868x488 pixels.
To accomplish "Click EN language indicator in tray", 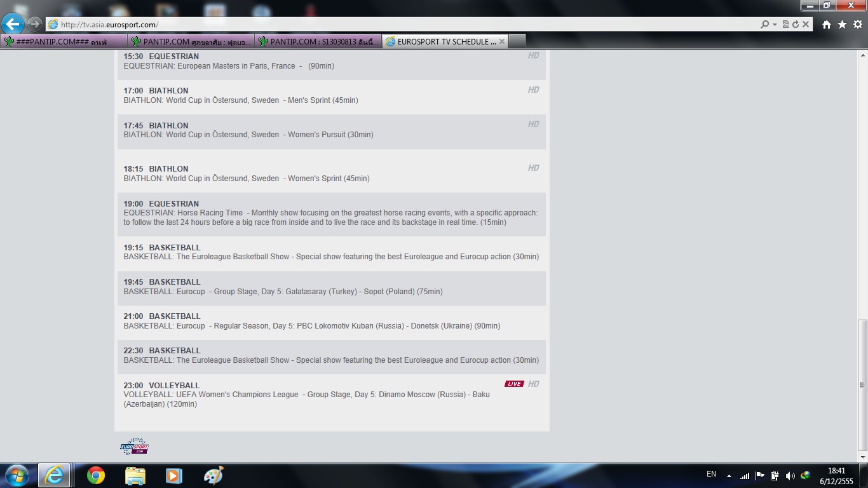I will click(711, 474).
